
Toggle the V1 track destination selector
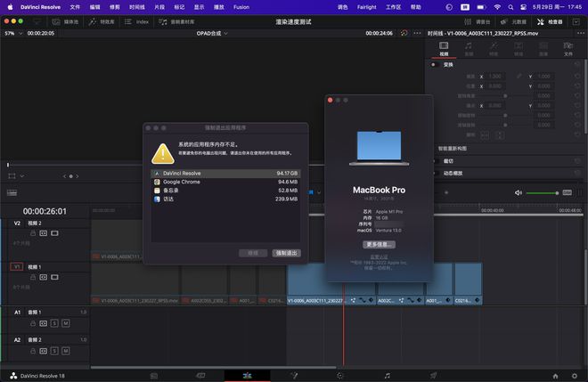[16, 266]
